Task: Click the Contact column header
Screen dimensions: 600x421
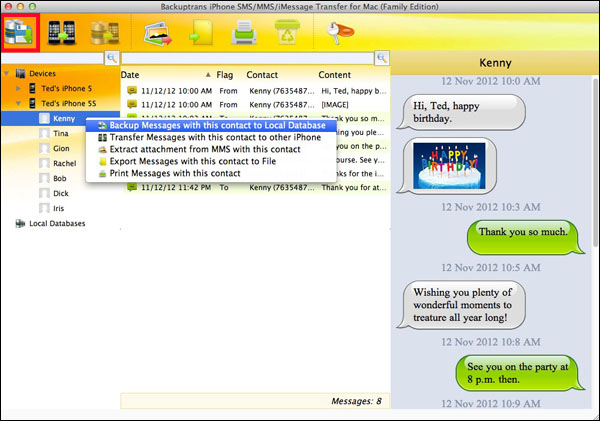Action: (x=262, y=75)
